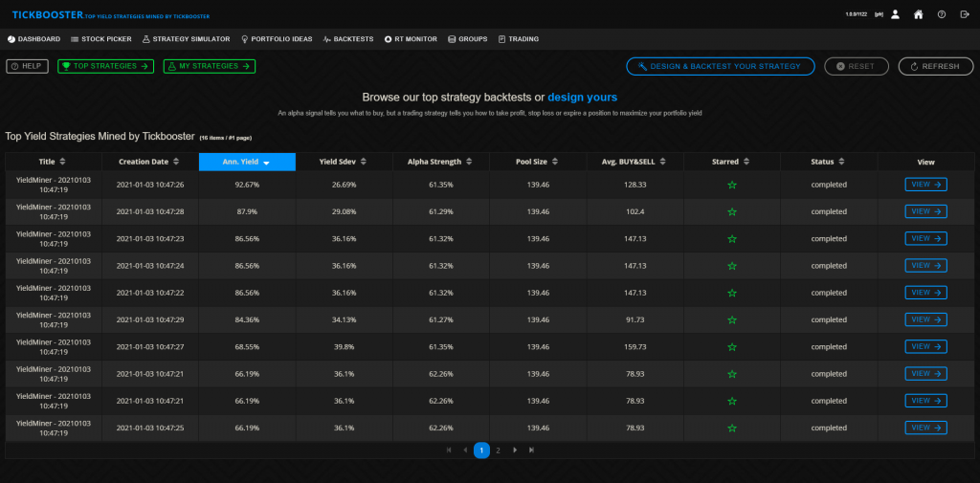Screen dimensions: 980x483
Task: Click the Help button
Action: (x=27, y=66)
